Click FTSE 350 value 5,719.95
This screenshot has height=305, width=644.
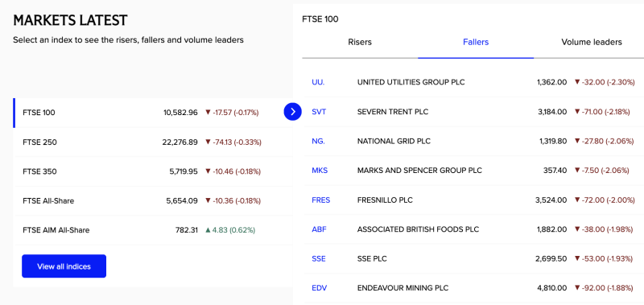[x=184, y=171]
